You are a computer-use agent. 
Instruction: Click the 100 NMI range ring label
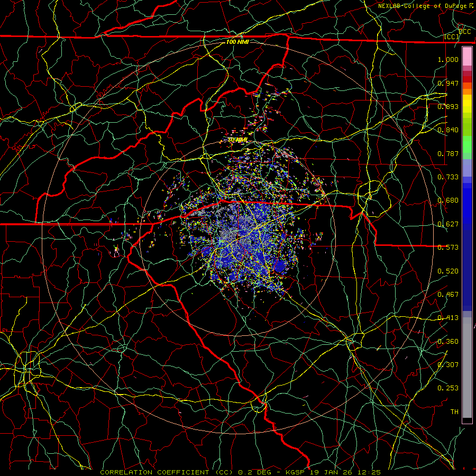pos(237,42)
